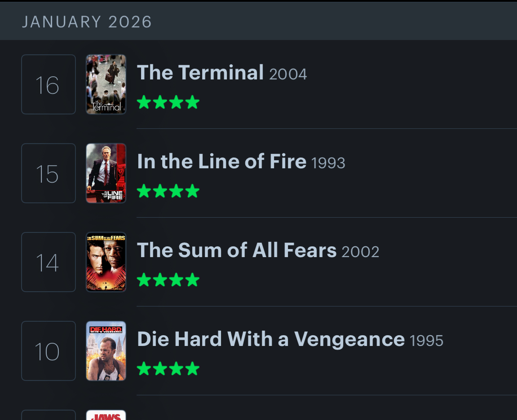Click In the Line of Fire title
Viewport: 517px width, 420px height.
click(x=221, y=161)
